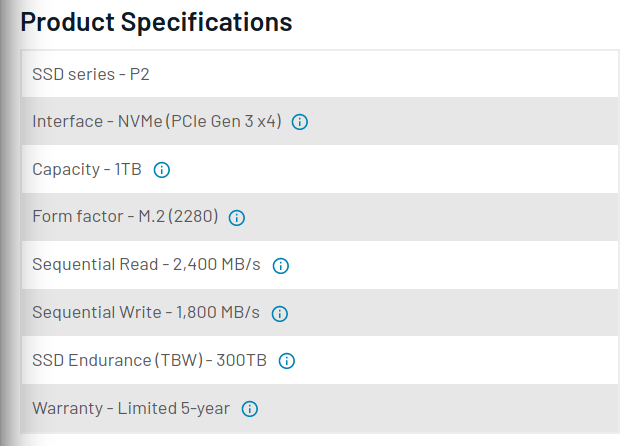Show info for Sequential Read speed

click(x=281, y=266)
